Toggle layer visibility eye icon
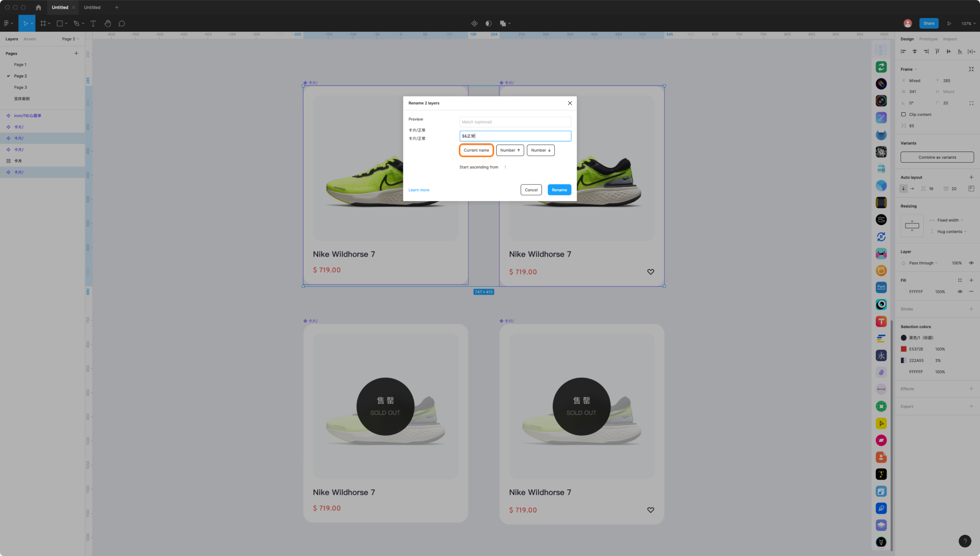The height and width of the screenshot is (556, 980). [971, 263]
